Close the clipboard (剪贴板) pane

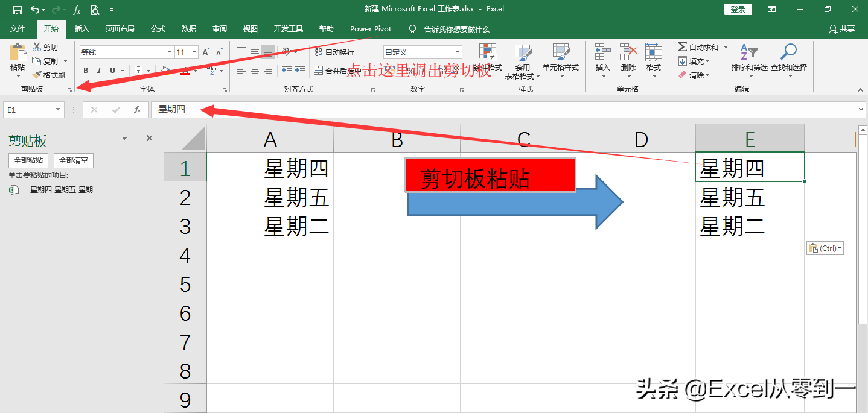(150, 138)
